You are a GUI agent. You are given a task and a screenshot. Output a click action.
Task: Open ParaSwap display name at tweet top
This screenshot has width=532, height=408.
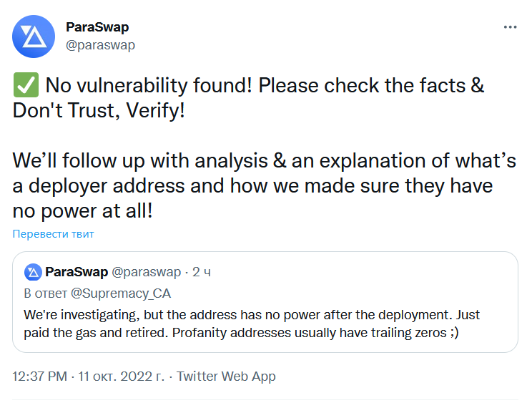click(x=97, y=27)
